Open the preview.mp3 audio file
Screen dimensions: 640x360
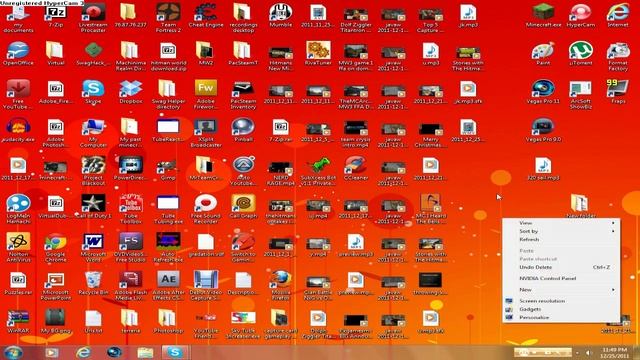point(356,242)
